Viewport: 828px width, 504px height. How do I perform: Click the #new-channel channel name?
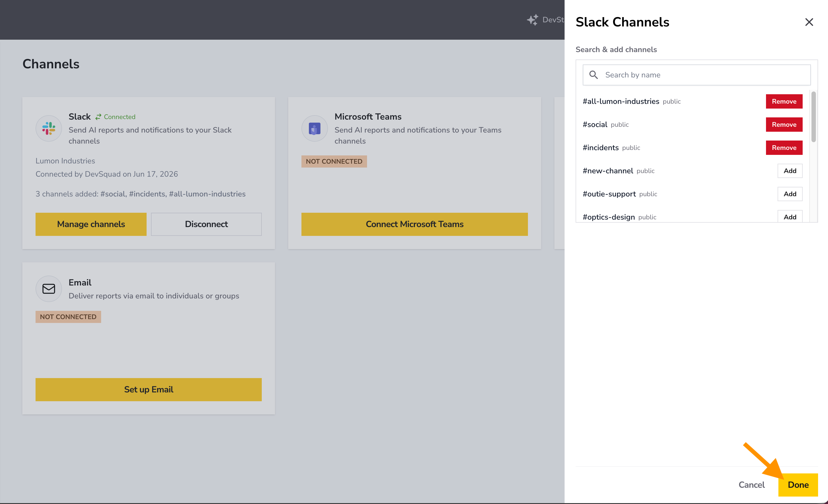click(x=608, y=171)
